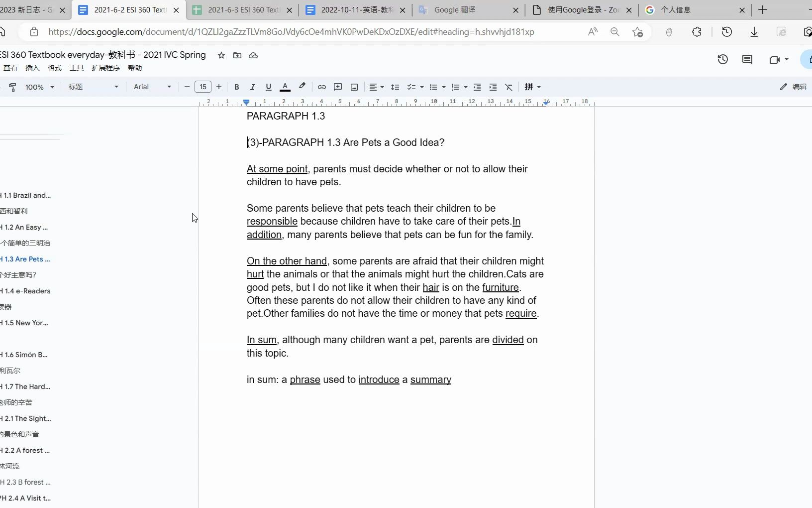Screen dimensions: 812x508
Task: Open browser downloads icon
Action: coord(754,32)
